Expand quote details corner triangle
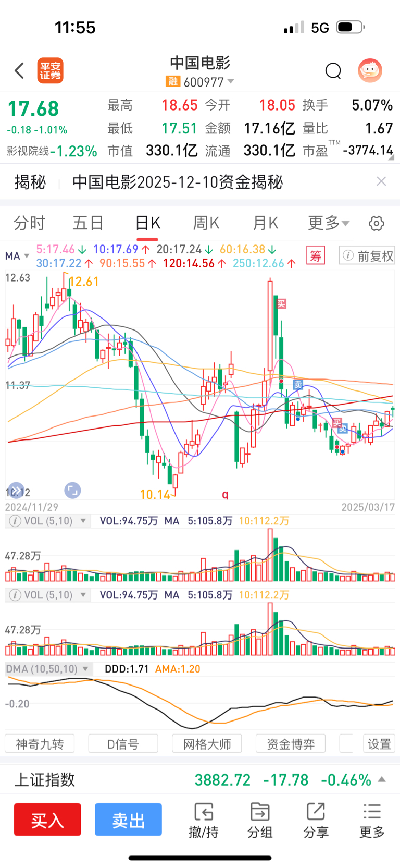This screenshot has width=400, height=868. [x=391, y=156]
